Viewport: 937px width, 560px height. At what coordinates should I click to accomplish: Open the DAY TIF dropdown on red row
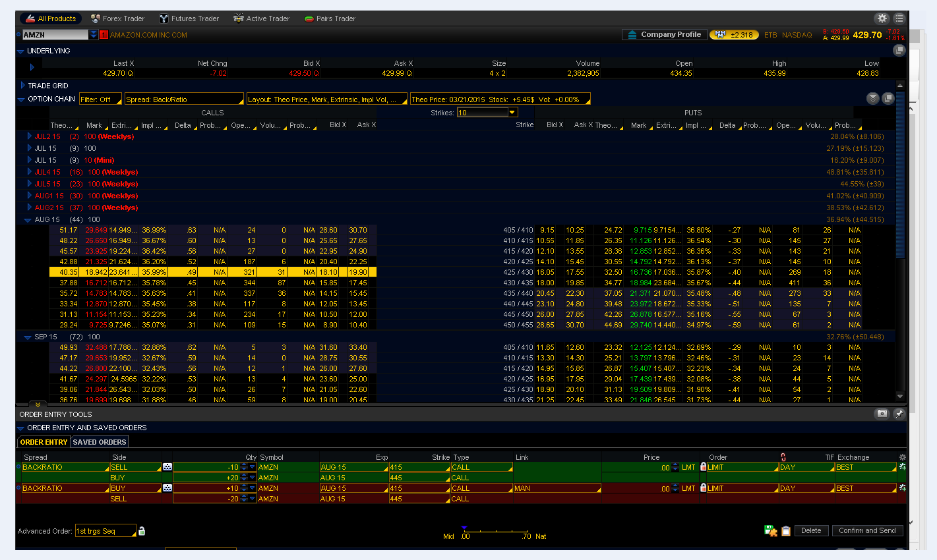(806, 488)
